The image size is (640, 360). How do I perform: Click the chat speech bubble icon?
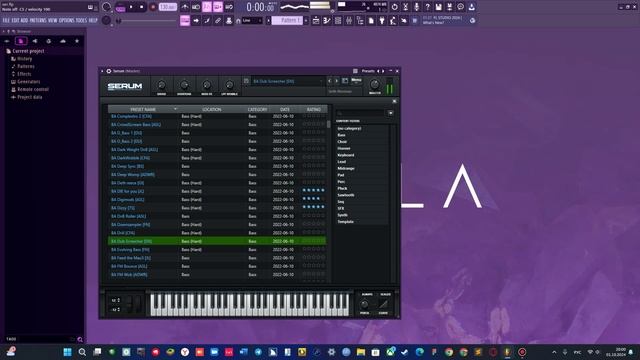tap(460, 7)
